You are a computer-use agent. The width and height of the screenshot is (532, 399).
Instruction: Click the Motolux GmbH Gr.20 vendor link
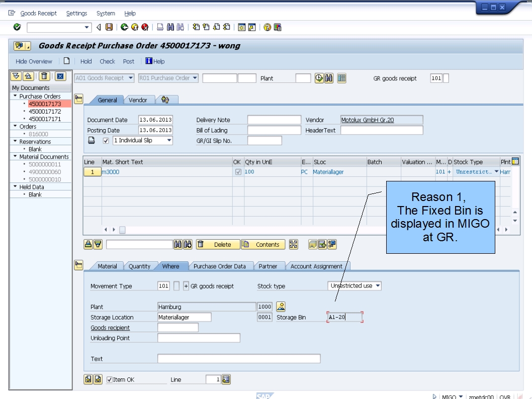pos(368,120)
